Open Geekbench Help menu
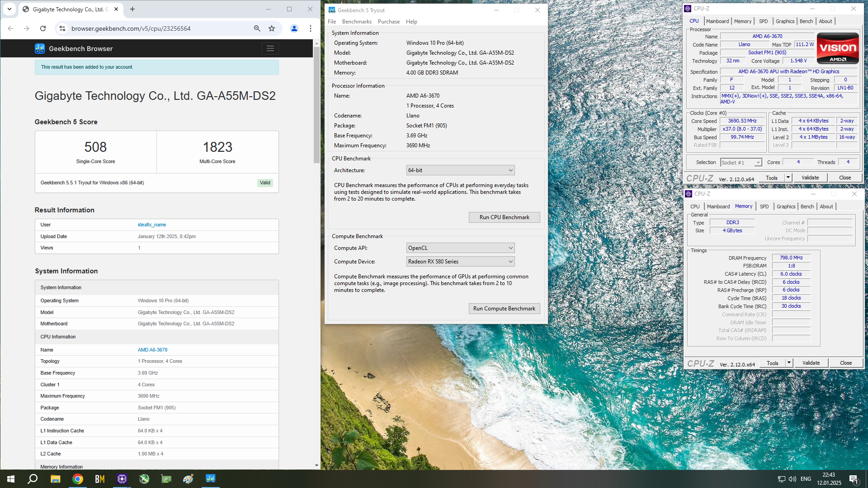This screenshot has height=488, width=868. tap(411, 22)
